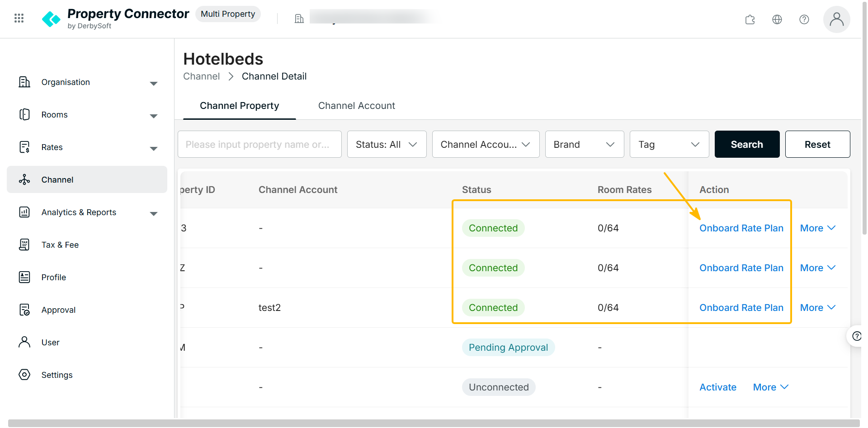The width and height of the screenshot is (868, 428).
Task: Open More menu in second Connected row
Action: (817, 268)
